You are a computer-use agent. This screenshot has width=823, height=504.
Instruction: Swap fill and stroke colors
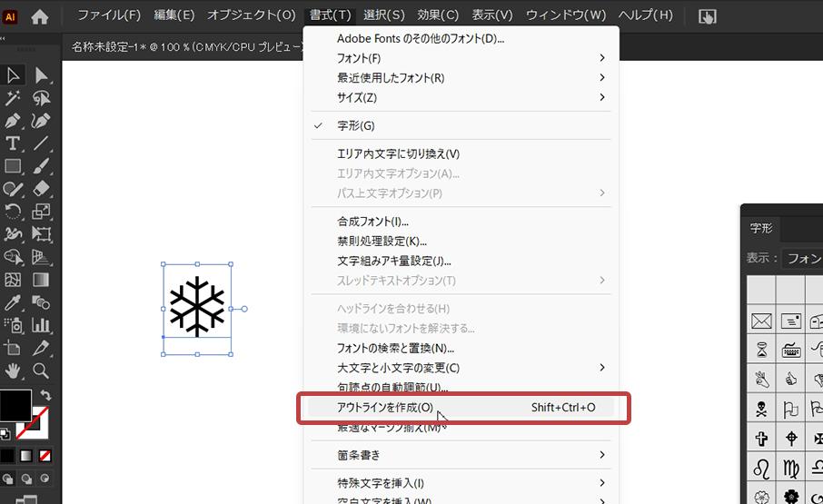(45, 394)
